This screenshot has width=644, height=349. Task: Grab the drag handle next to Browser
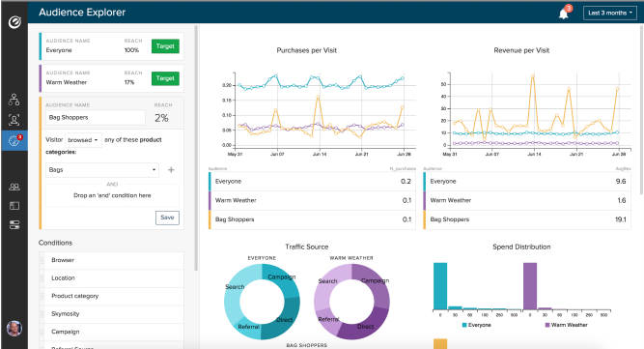[x=42, y=260]
